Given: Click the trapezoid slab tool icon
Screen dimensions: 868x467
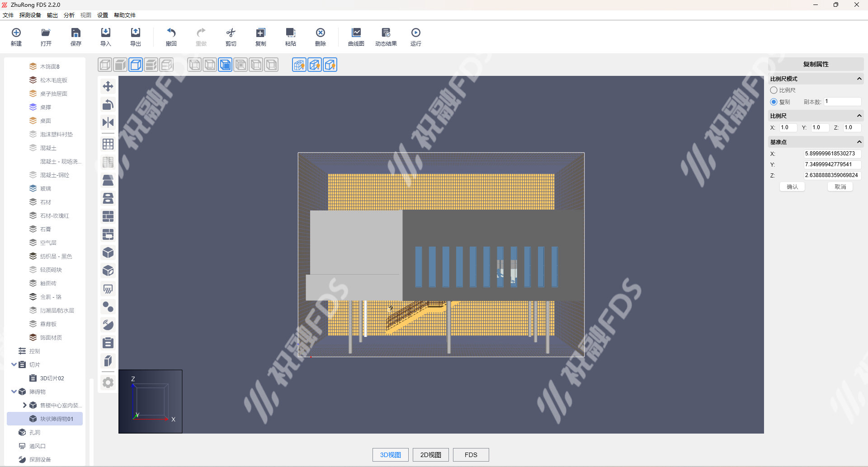Looking at the screenshot, I should point(108,180).
